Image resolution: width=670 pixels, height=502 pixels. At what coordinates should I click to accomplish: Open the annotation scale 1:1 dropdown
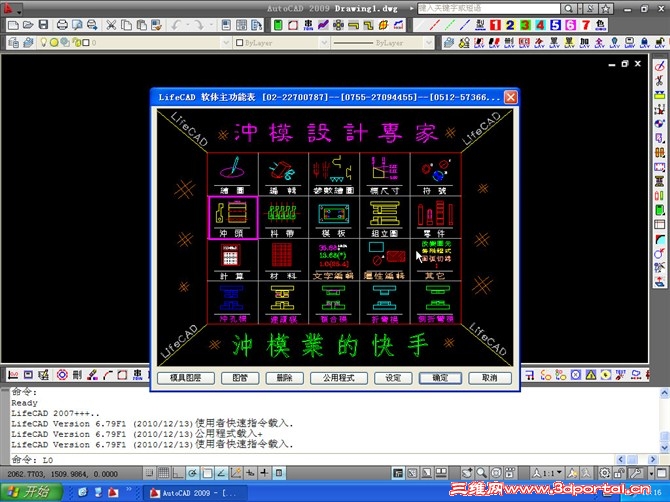point(547,473)
